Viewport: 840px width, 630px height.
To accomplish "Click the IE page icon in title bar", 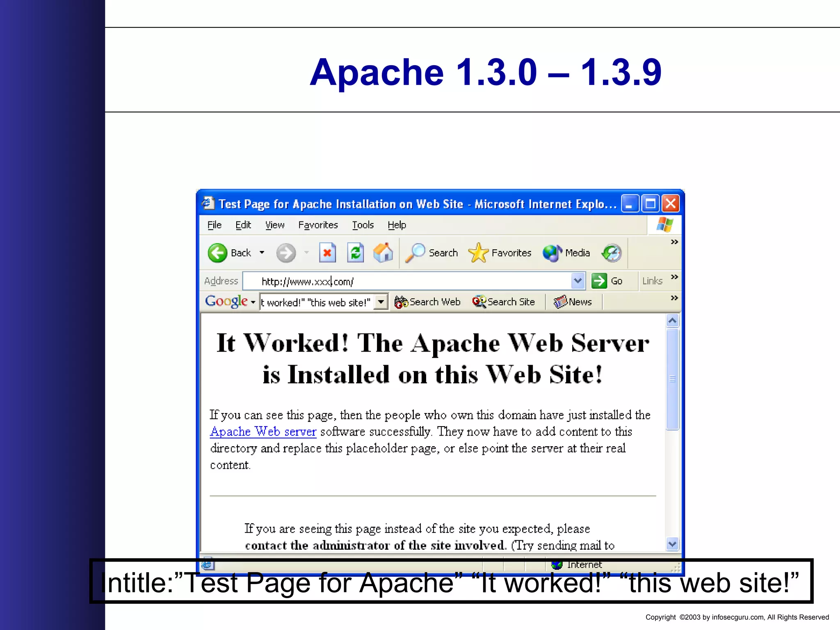I will [x=208, y=203].
